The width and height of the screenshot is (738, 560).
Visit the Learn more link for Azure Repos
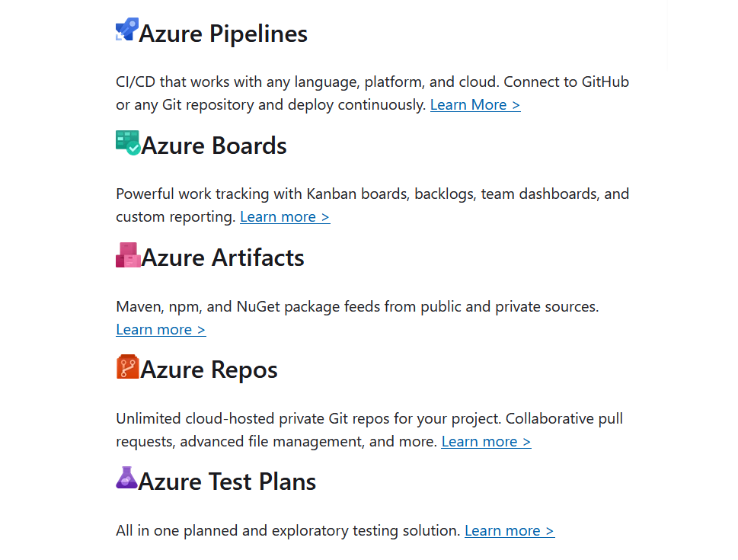(486, 442)
